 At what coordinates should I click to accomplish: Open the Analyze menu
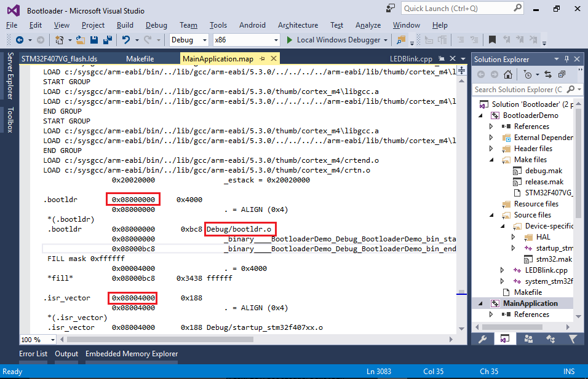(x=368, y=25)
